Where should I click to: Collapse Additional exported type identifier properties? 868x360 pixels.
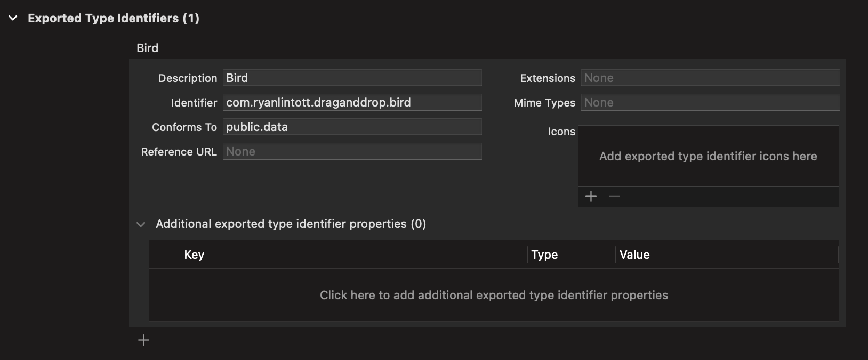(x=141, y=224)
